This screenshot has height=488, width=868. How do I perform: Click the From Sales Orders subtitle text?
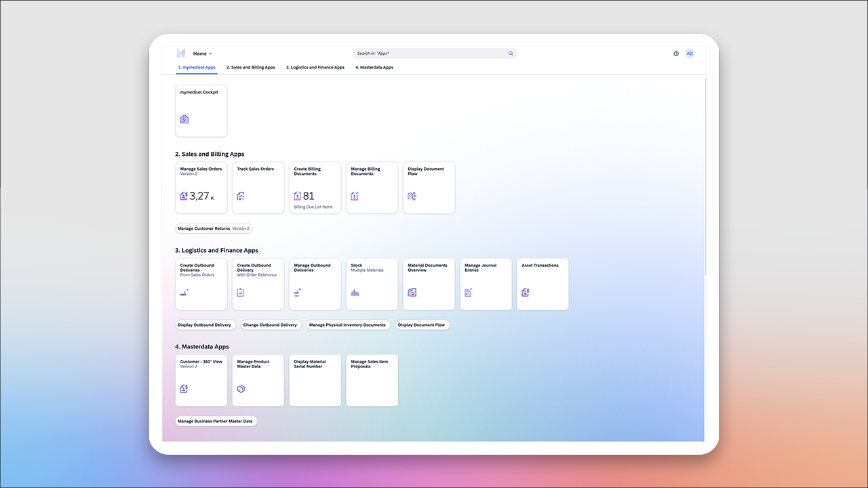pyautogui.click(x=197, y=275)
